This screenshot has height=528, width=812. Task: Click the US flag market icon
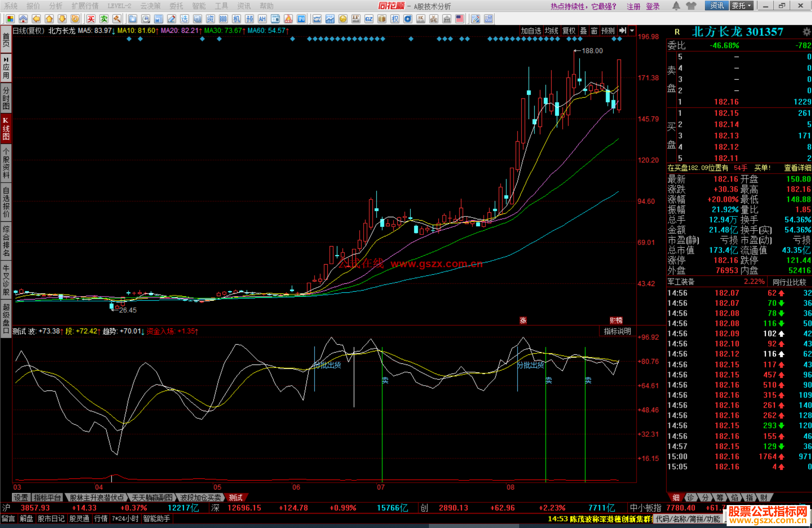click(459, 19)
